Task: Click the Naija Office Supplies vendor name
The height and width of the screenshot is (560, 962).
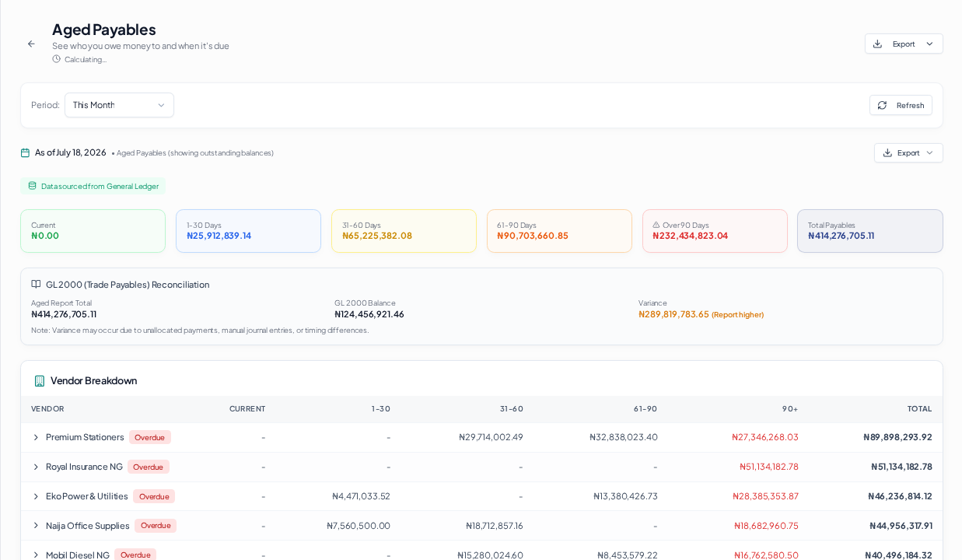Action: 88,526
